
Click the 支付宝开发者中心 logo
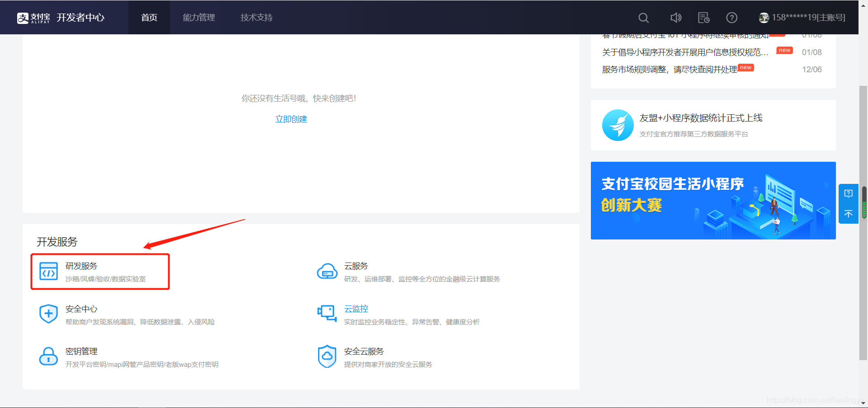(x=60, y=18)
